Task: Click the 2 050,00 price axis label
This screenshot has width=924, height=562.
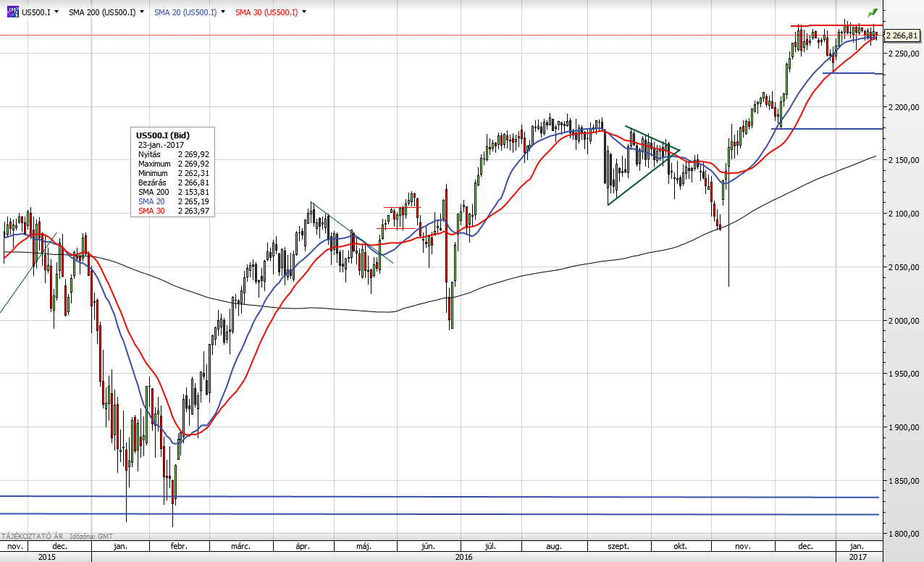Action: (x=902, y=267)
